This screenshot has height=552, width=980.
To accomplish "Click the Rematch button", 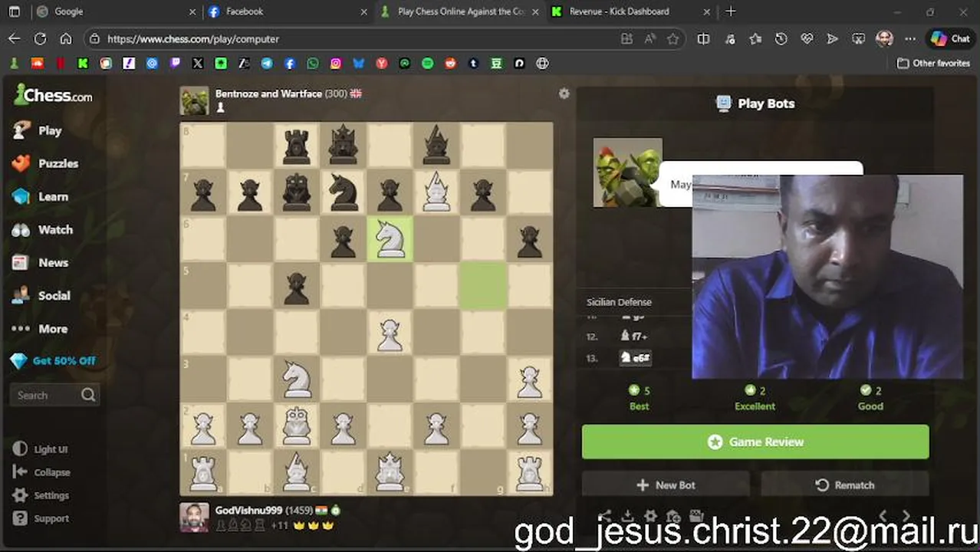I will [845, 485].
